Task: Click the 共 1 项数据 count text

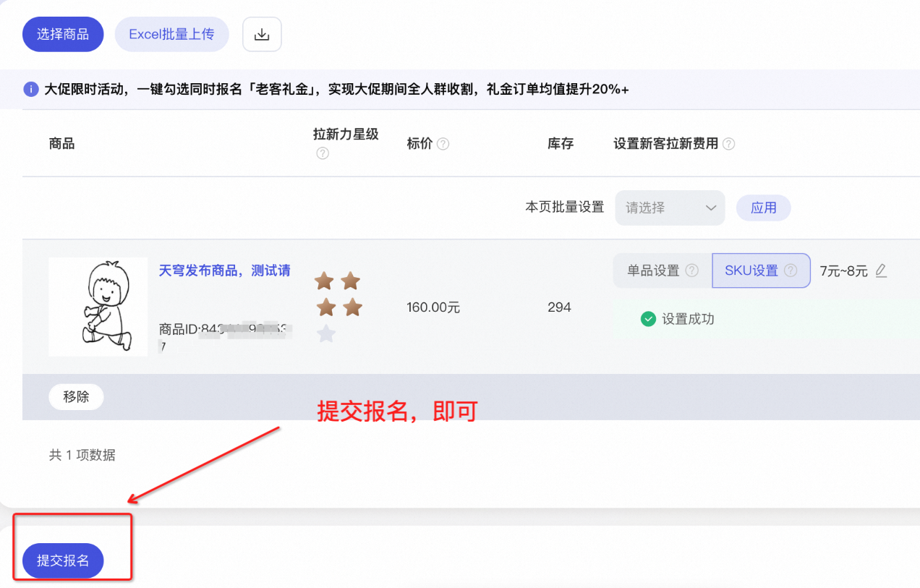Action: point(82,455)
